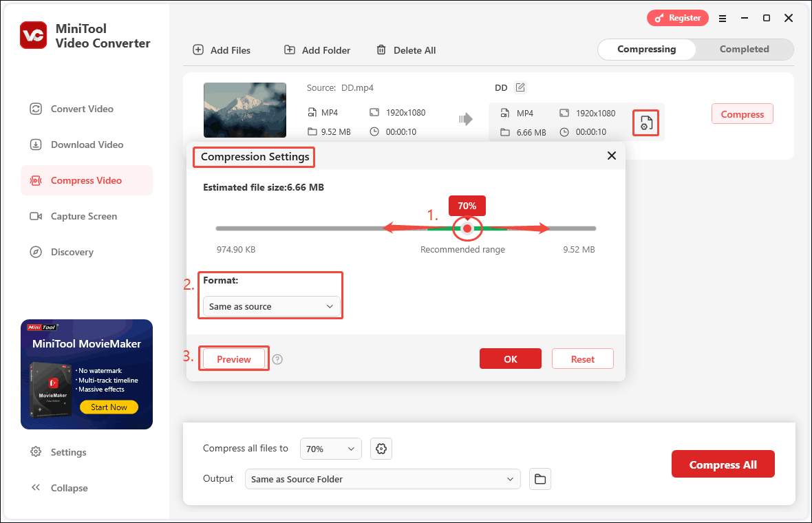Open the Download Video section
The width and height of the screenshot is (812, 523).
tap(76, 145)
